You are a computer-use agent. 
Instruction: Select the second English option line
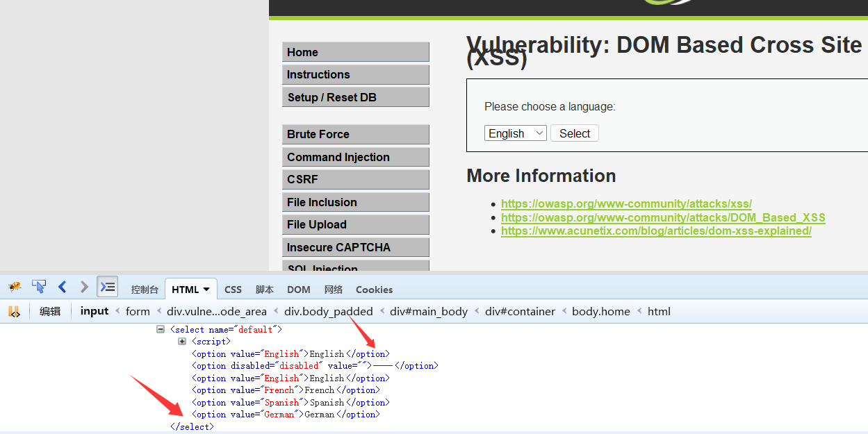point(290,378)
